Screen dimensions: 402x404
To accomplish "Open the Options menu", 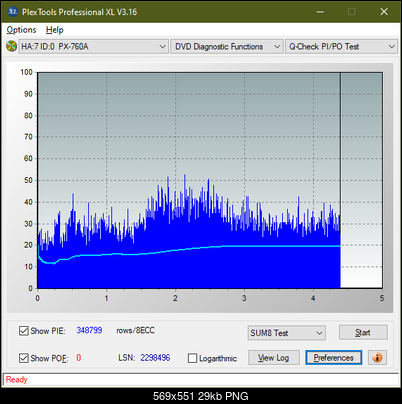I will pos(21,30).
